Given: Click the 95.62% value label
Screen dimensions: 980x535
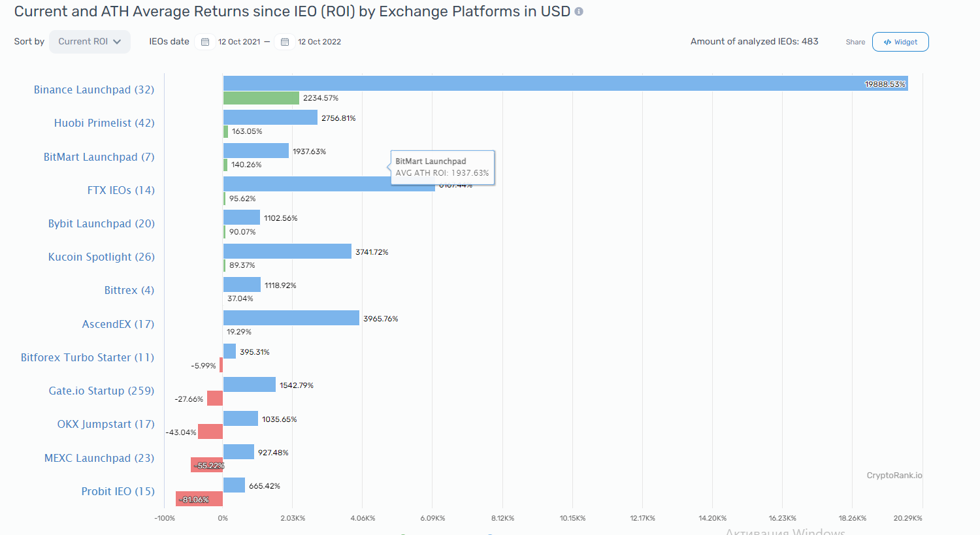Looking at the screenshot, I should click(x=242, y=199).
